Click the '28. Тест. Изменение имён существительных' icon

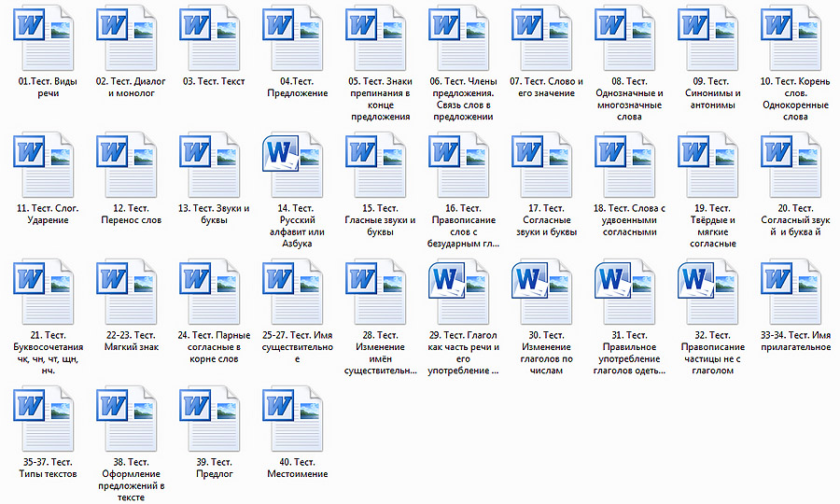(376, 292)
